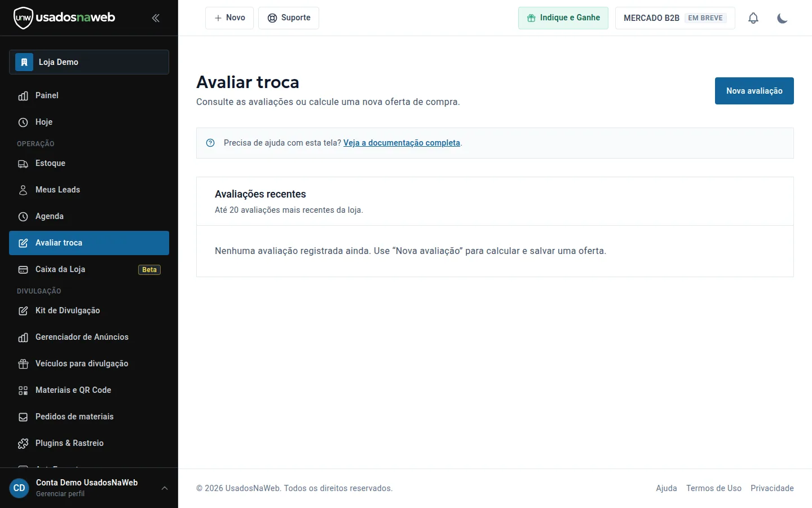This screenshot has height=508, width=812.
Task: Toggle dark mode moon icon
Action: click(782, 18)
